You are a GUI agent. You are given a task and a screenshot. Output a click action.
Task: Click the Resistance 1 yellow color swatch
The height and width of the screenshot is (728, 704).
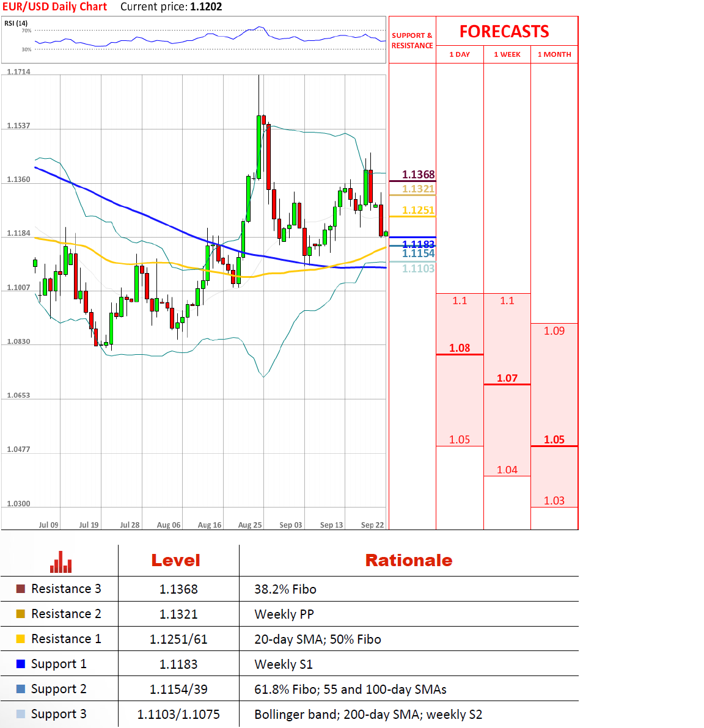(x=20, y=639)
